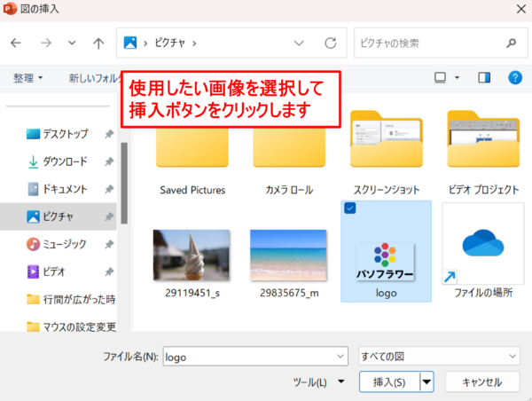Open the blue help question icon

(514, 78)
